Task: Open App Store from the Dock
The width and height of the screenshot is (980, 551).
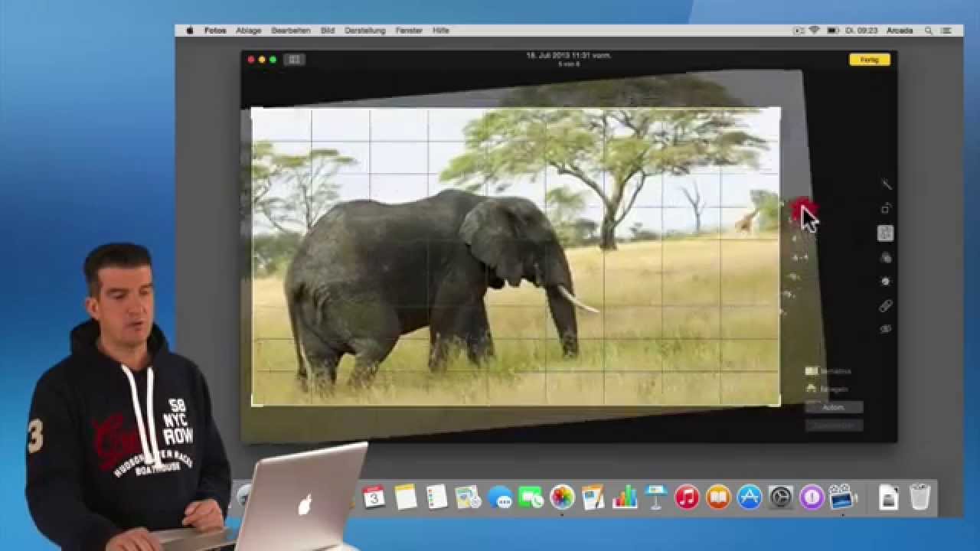Action: tap(750, 497)
